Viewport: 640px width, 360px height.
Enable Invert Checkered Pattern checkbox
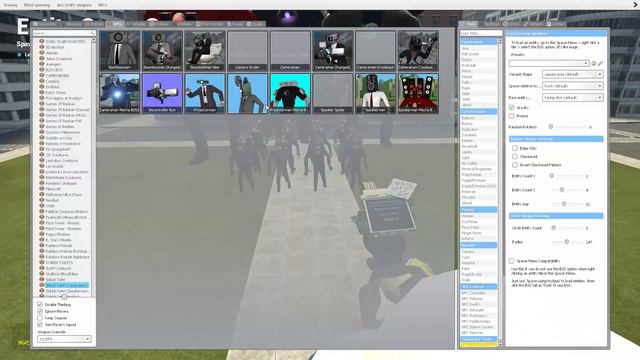(x=515, y=165)
